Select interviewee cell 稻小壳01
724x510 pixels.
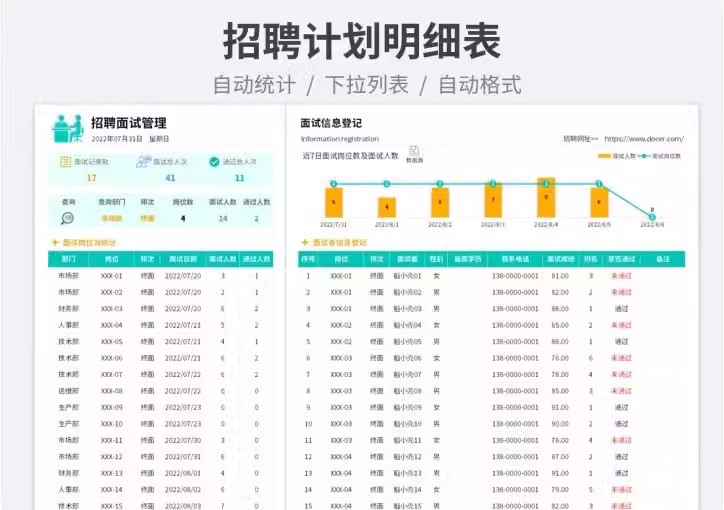tap(407, 276)
